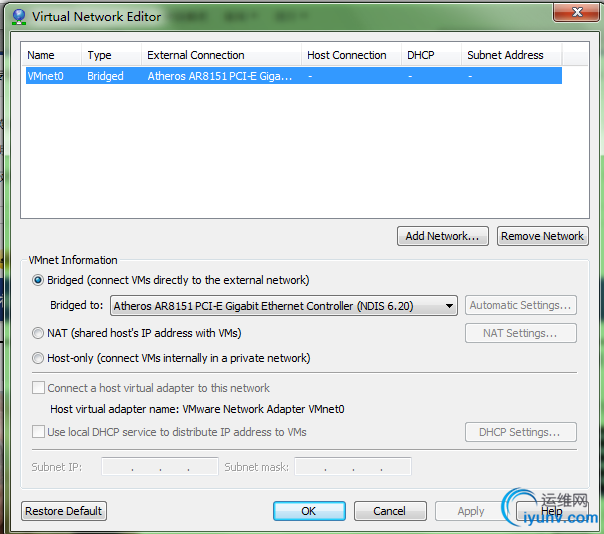Click the Add Network button
This screenshot has height=534, width=604.
click(x=443, y=236)
